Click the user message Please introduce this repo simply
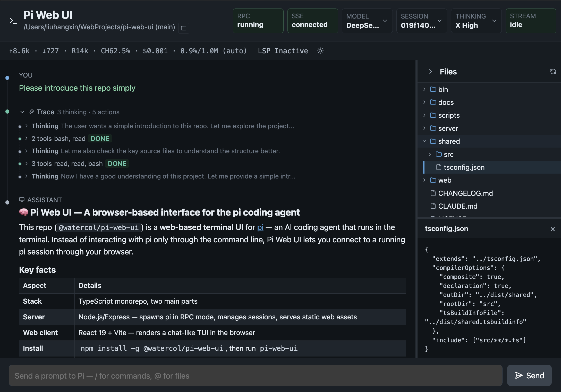561x392 pixels. click(x=77, y=88)
